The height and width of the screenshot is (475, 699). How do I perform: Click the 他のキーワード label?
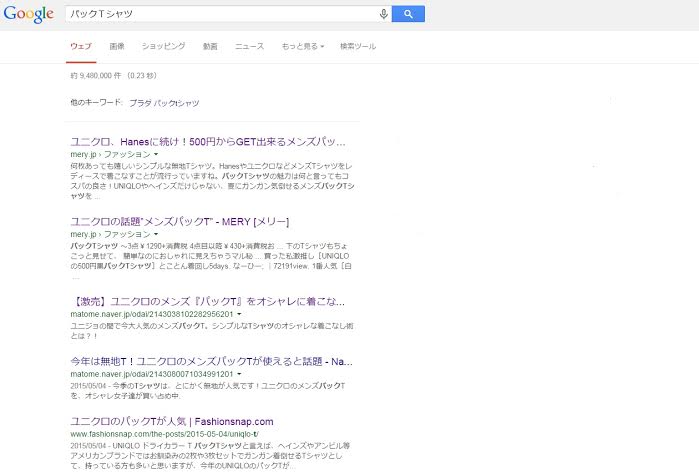[x=96, y=102]
